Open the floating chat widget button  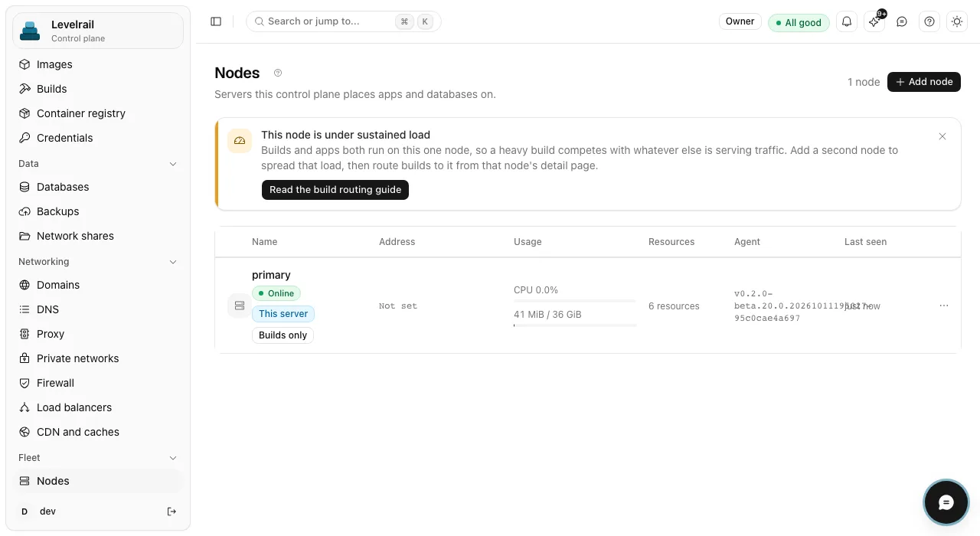pyautogui.click(x=946, y=502)
